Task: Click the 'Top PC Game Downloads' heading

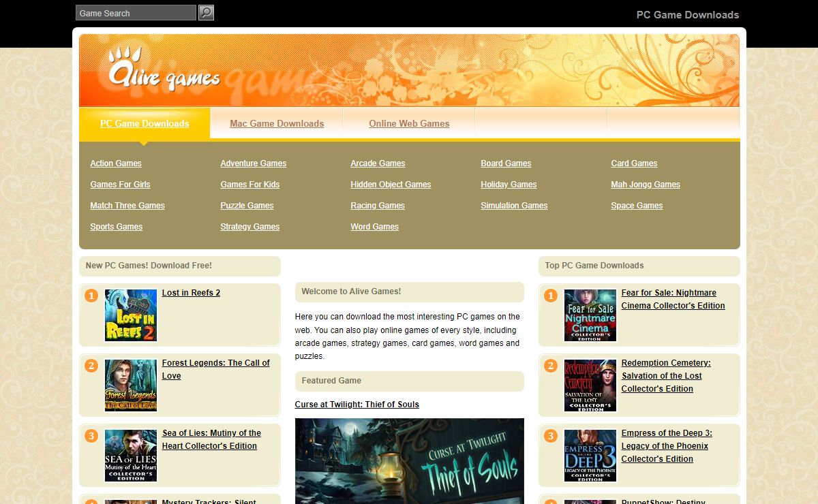Action: pos(594,266)
